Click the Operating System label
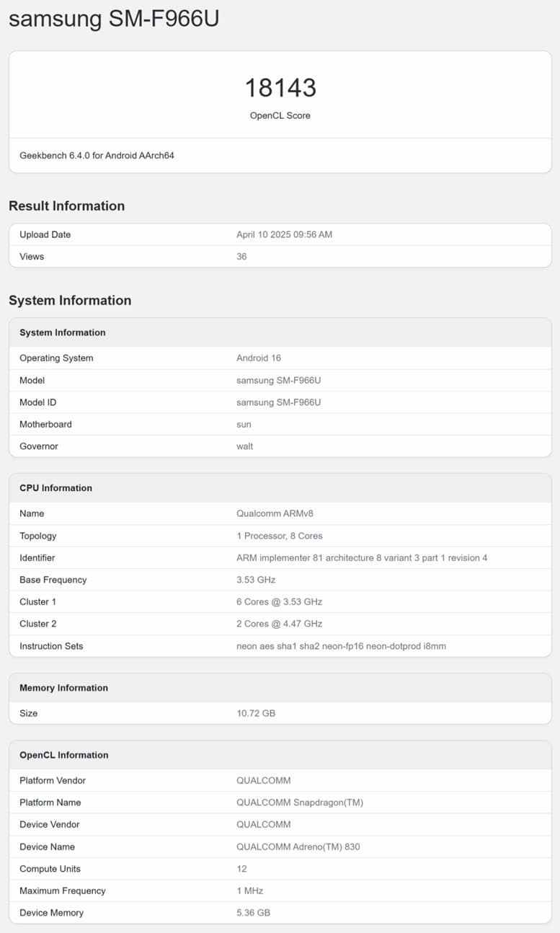 [x=56, y=358]
